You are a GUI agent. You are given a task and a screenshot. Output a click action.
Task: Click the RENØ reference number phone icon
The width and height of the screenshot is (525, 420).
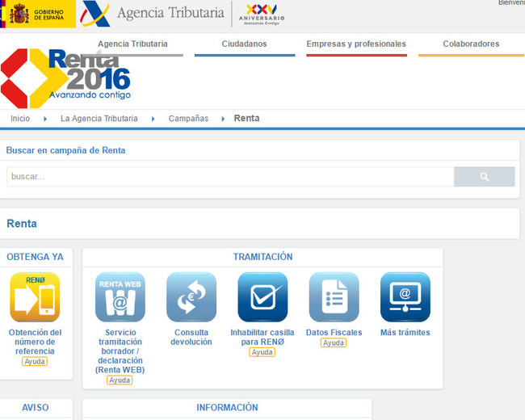(x=35, y=297)
